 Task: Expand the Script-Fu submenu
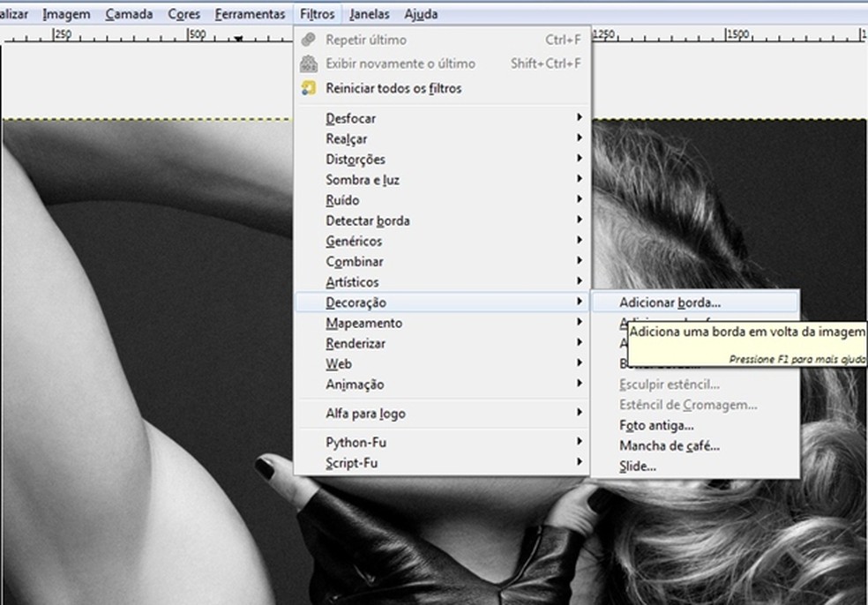pos(355,462)
